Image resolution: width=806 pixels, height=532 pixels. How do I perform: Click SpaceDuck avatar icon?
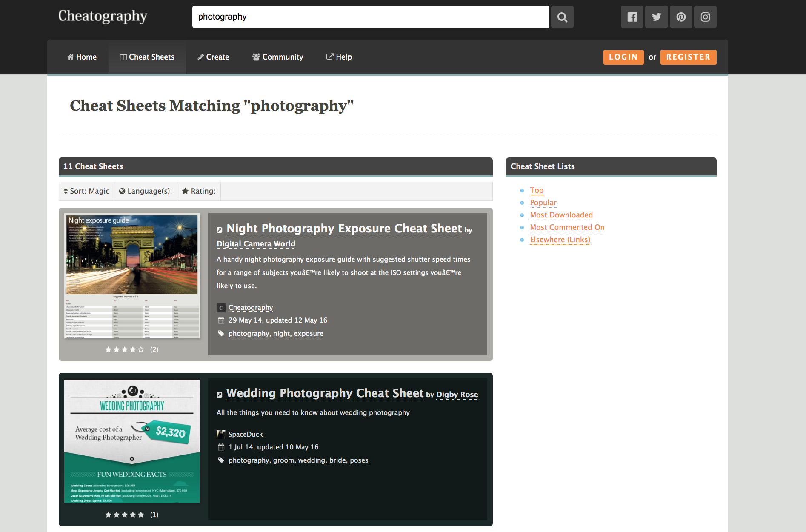pos(221,435)
